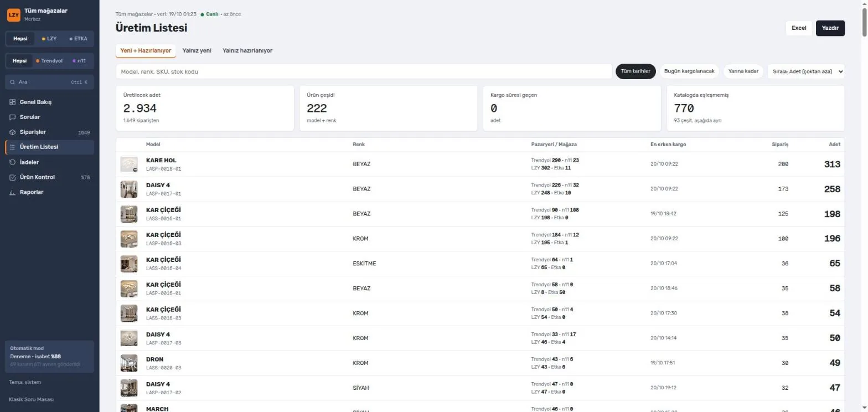Focus the Model, renk, SKU search field
This screenshot has height=412, width=868.
(364, 71)
